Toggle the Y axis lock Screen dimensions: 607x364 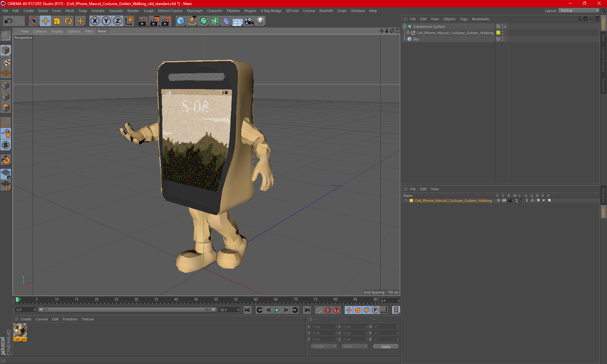pos(106,21)
